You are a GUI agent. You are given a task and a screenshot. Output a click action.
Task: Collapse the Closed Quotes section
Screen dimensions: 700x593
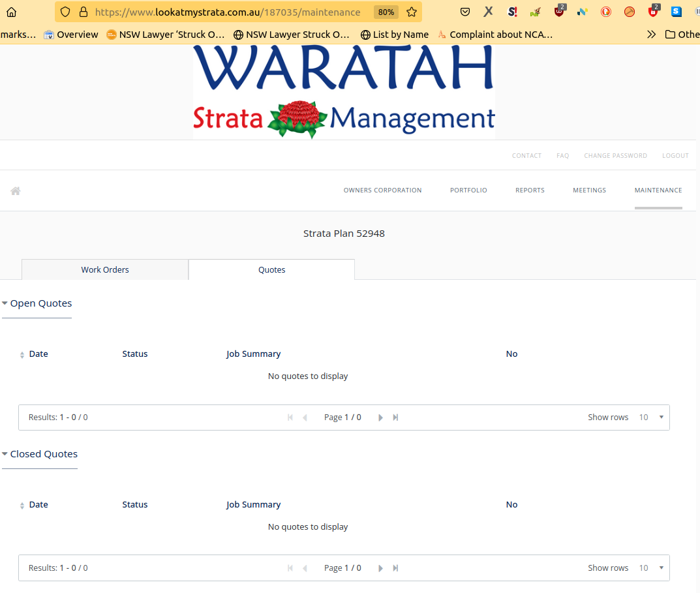[40, 453]
